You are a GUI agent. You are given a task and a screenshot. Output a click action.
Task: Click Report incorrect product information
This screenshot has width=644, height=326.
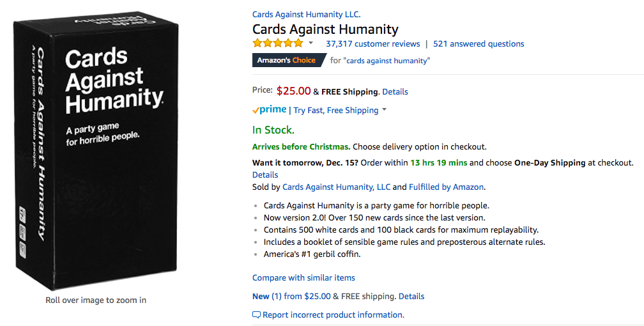[x=333, y=314]
